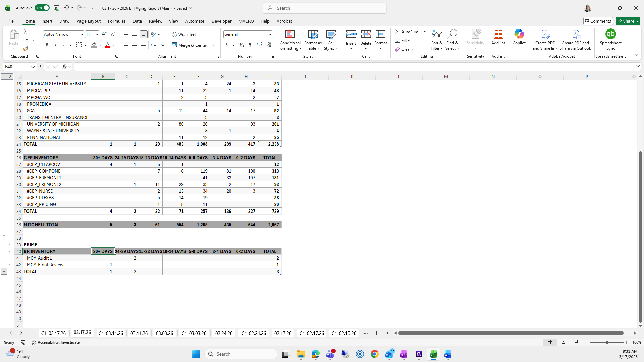Click the red font color swatch
This screenshot has width=644, height=362.
(108, 45)
